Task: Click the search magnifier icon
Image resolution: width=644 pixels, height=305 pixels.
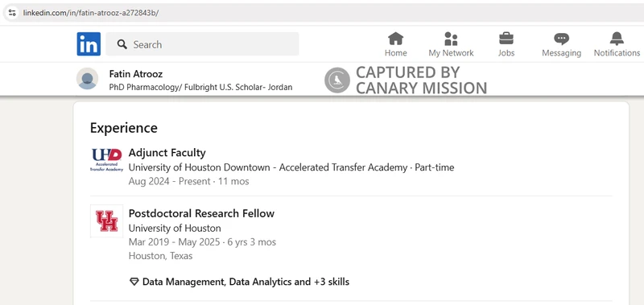Action: pyautogui.click(x=122, y=44)
